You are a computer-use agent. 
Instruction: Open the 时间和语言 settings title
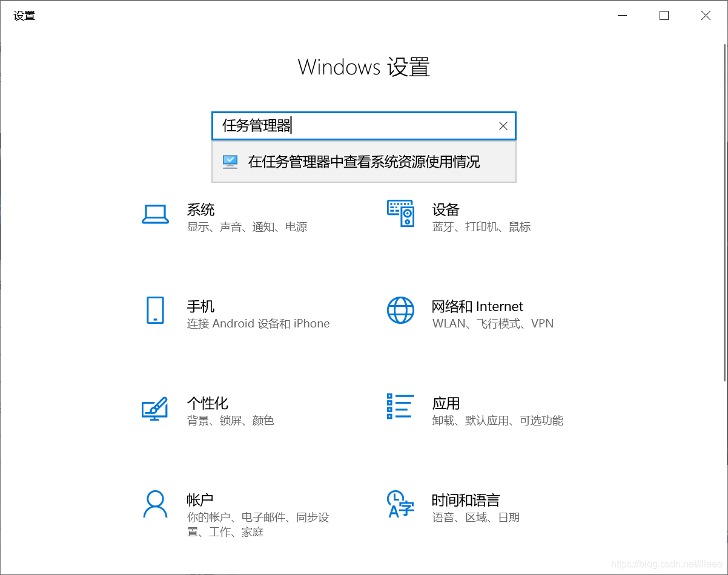(466, 500)
